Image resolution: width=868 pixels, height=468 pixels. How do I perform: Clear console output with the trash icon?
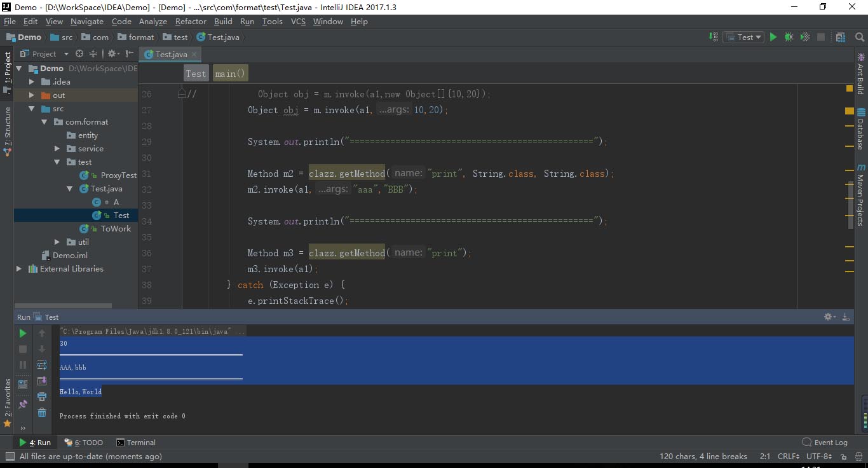point(42,413)
